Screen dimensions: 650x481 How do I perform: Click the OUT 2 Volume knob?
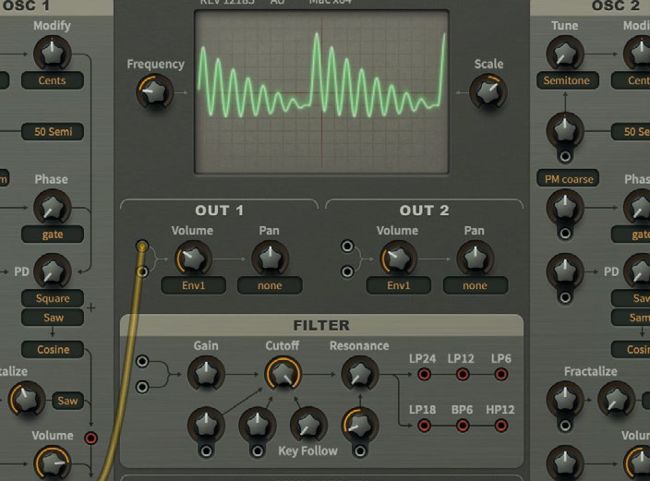(398, 259)
